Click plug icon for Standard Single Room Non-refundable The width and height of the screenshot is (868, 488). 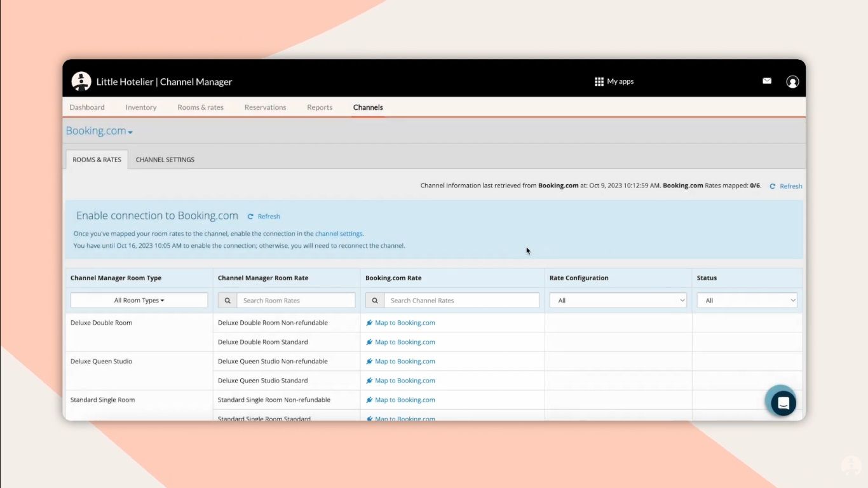tap(369, 400)
